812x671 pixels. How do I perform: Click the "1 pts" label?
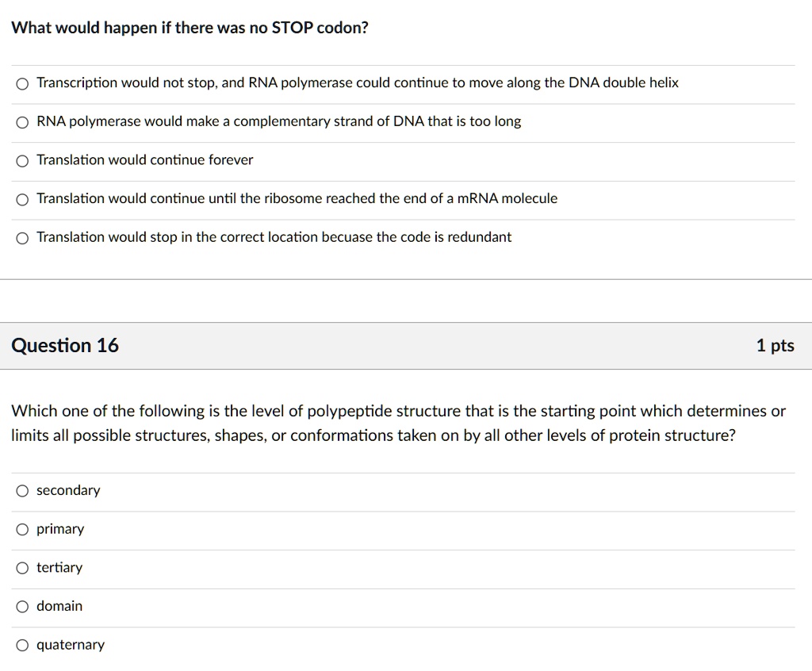(775, 345)
